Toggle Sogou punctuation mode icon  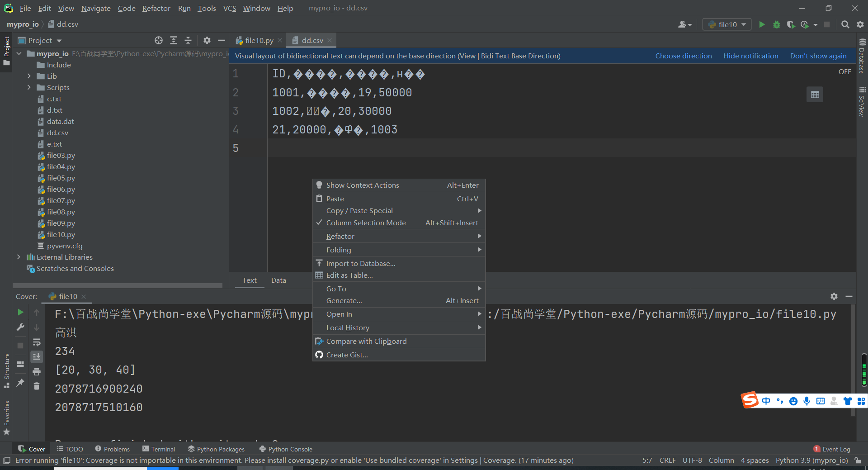779,401
